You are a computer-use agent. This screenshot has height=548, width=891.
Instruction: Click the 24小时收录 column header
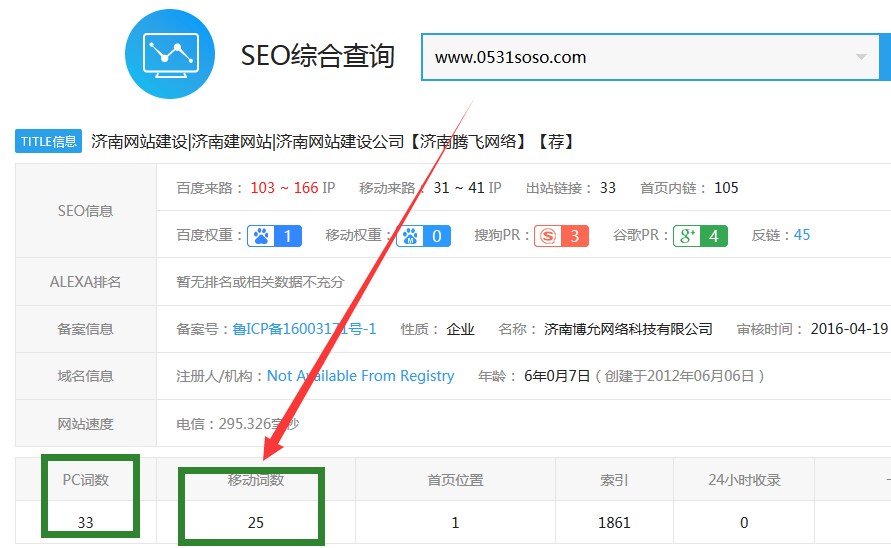[744, 480]
